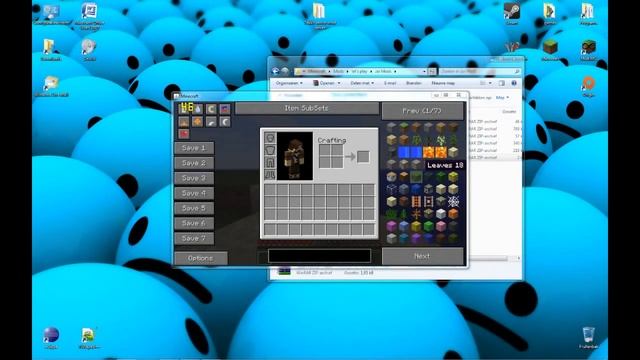This screenshot has height=360, width=640.
Task: Click the Explorer horizontal scrollbar
Action: pyautogui.click(x=489, y=258)
